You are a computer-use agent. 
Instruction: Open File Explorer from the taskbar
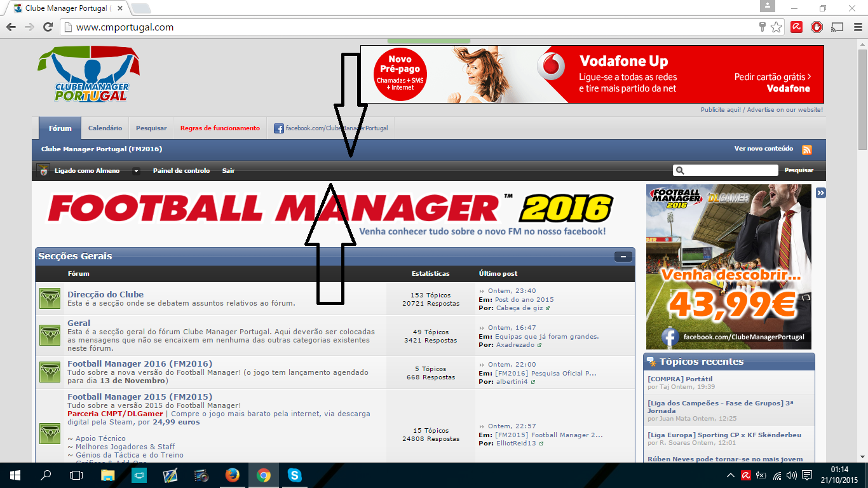[x=108, y=475]
